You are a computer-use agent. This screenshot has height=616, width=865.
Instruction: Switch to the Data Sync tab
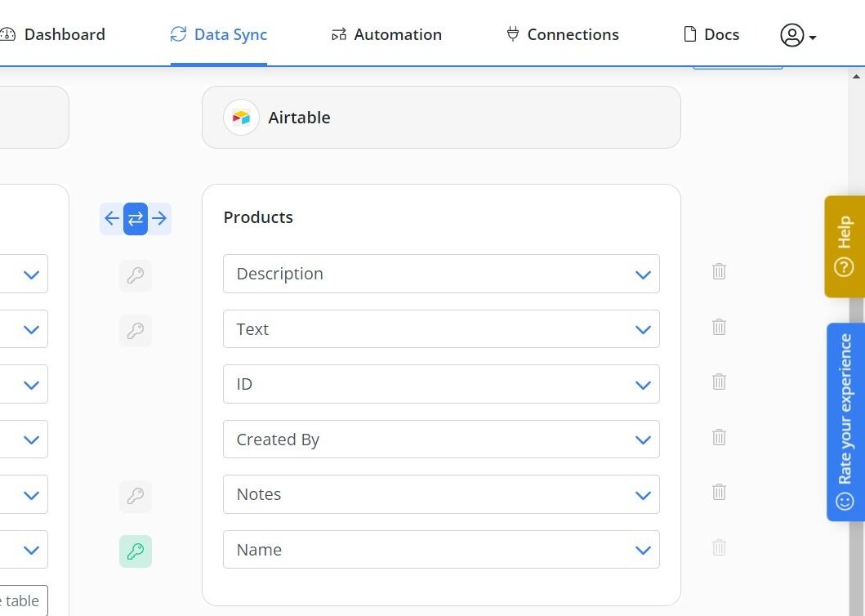(218, 34)
